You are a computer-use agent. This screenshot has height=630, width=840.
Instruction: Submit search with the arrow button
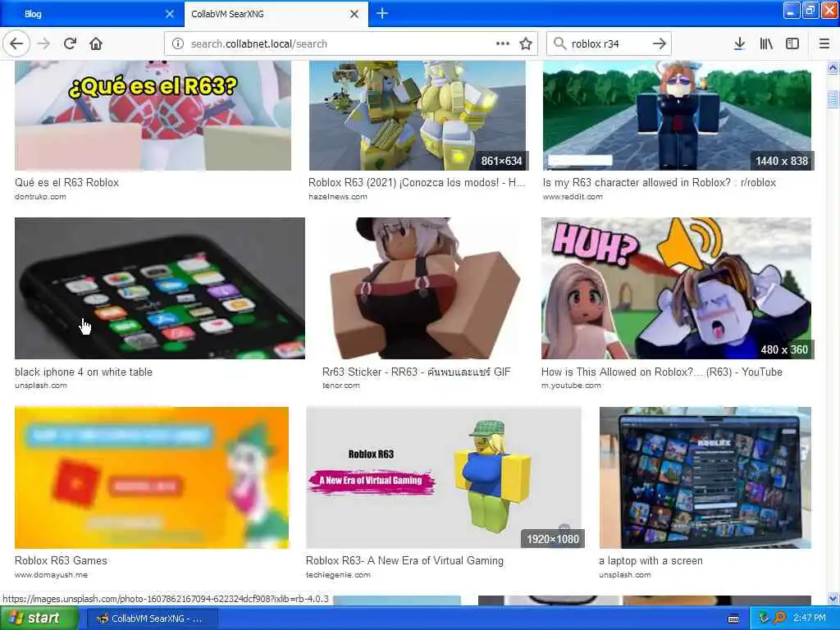tap(660, 43)
